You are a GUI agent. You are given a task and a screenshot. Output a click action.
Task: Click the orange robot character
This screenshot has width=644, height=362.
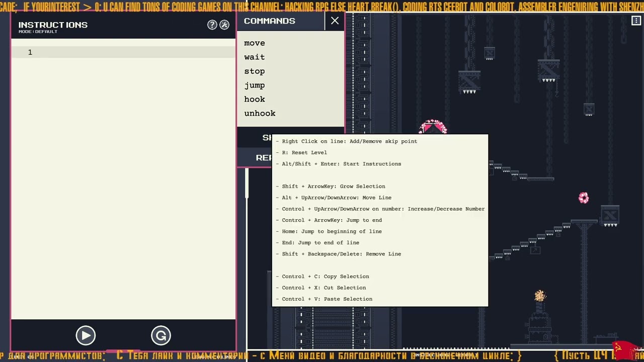(x=540, y=296)
